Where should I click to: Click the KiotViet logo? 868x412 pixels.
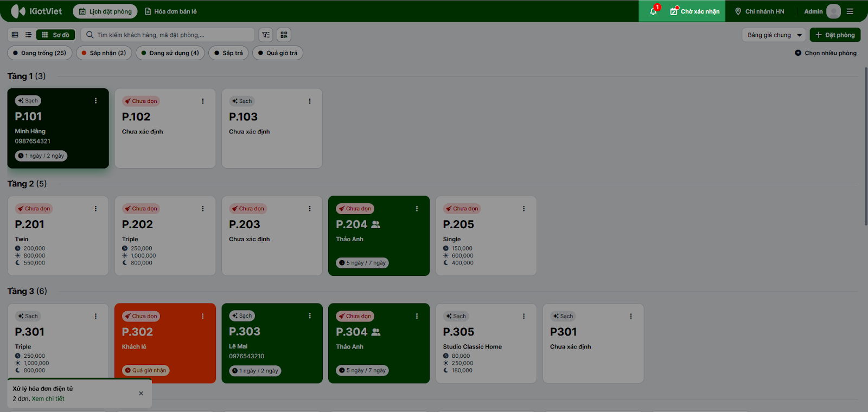click(36, 11)
